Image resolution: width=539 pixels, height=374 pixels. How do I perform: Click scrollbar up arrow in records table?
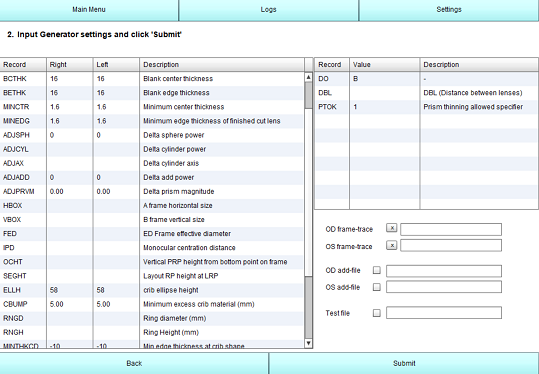(x=308, y=77)
